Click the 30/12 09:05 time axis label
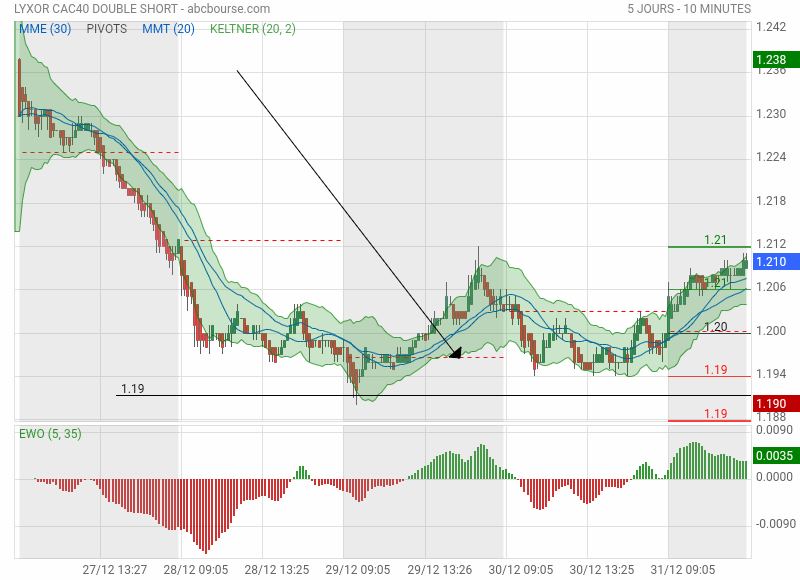The image size is (800, 580). point(520,569)
